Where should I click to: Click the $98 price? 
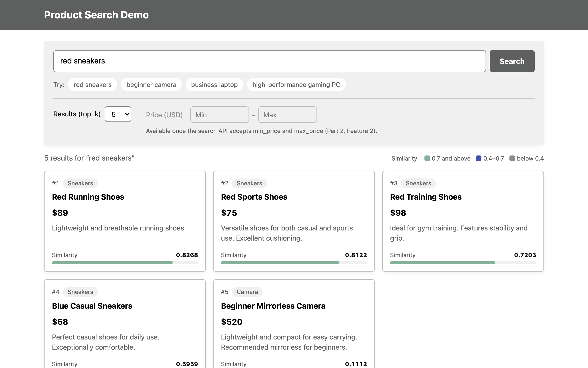(x=398, y=213)
